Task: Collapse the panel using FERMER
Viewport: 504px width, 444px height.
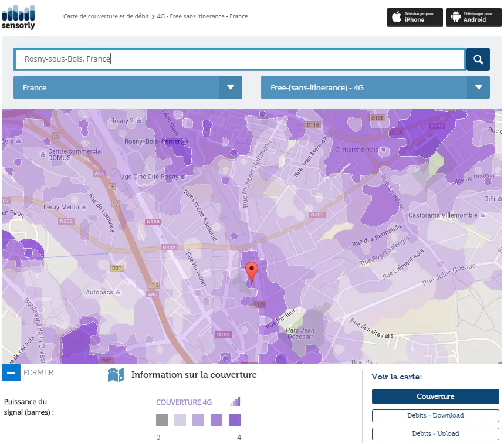Action: coord(38,372)
